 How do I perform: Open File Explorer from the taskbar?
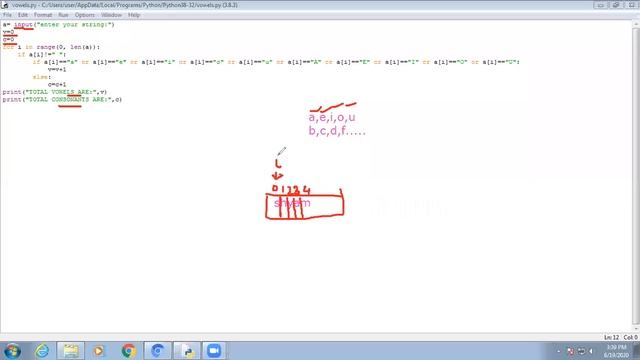point(71,351)
